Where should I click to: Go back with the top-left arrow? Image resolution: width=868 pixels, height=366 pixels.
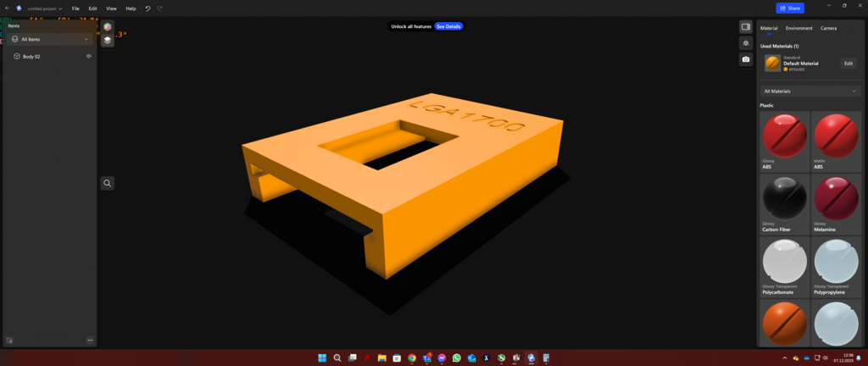[x=7, y=8]
